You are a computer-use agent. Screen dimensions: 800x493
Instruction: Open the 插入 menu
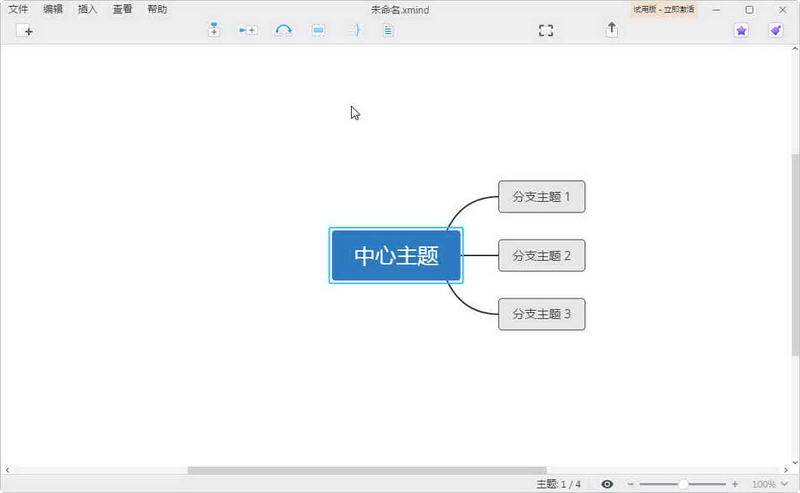pyautogui.click(x=87, y=9)
